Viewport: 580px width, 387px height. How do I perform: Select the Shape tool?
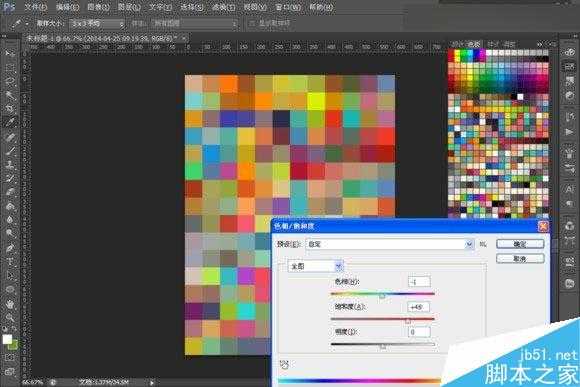(x=10, y=289)
